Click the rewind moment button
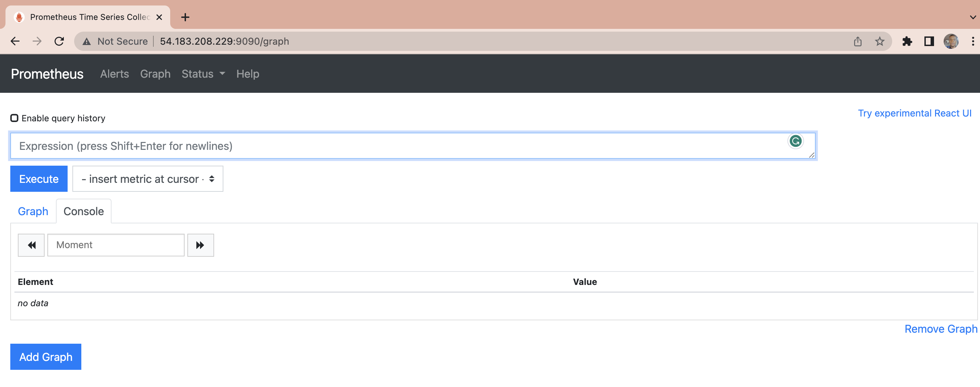980x387 pixels. [x=31, y=245]
